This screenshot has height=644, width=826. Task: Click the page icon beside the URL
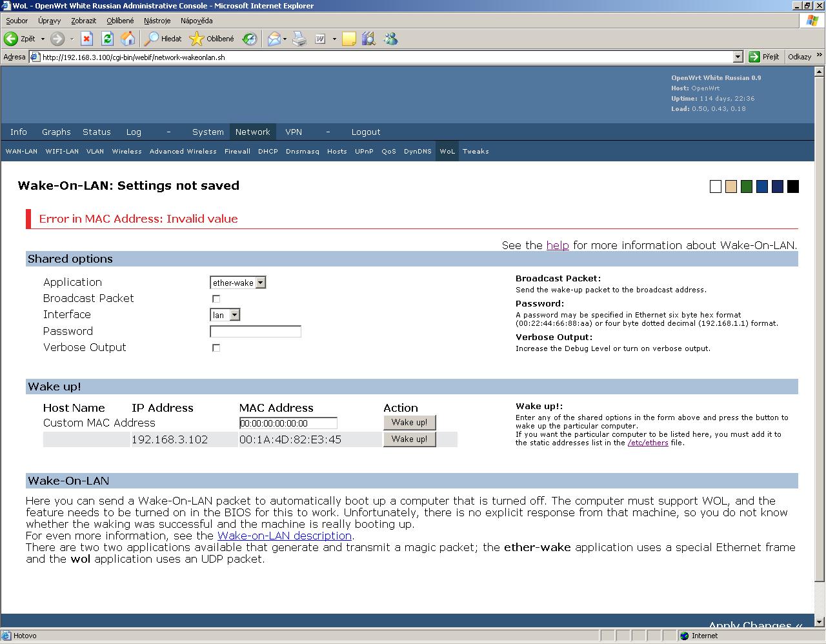click(35, 57)
